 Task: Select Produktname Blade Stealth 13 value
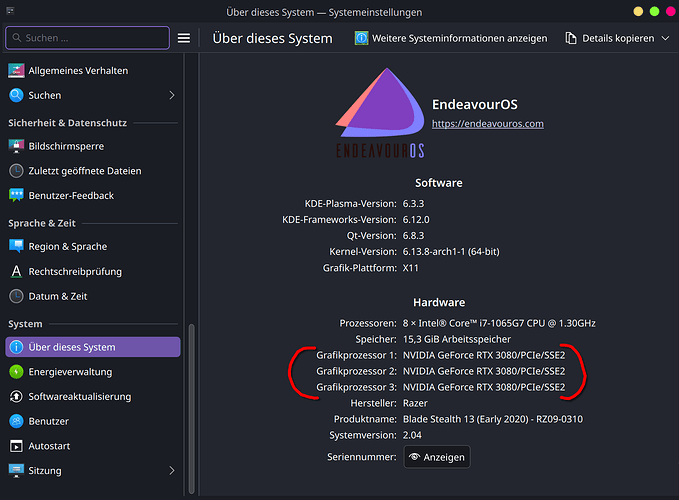493,419
